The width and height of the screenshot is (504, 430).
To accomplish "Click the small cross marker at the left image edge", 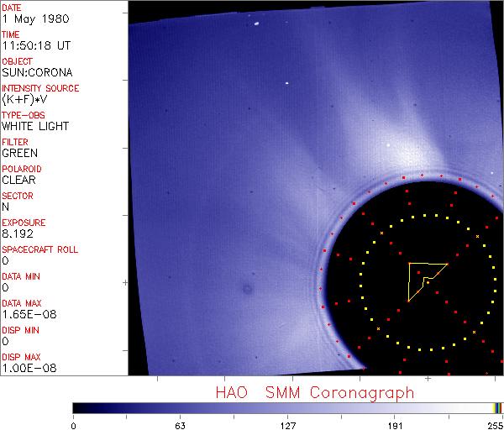I will click(x=125, y=281).
